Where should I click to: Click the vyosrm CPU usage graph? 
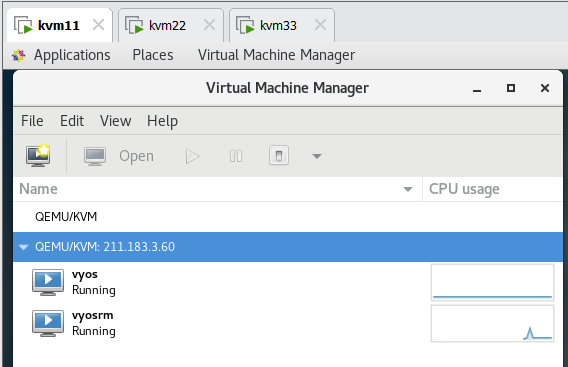pos(492,323)
